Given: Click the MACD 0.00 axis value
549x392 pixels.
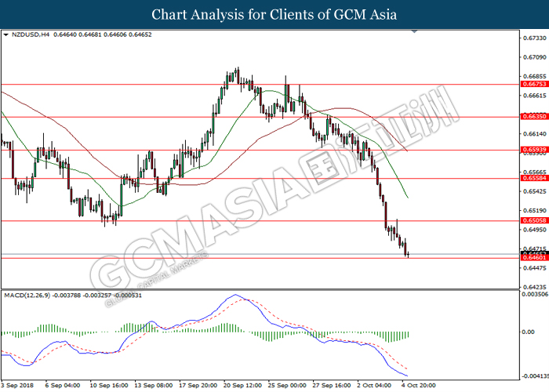Looking at the screenshot, I should pos(528,332).
